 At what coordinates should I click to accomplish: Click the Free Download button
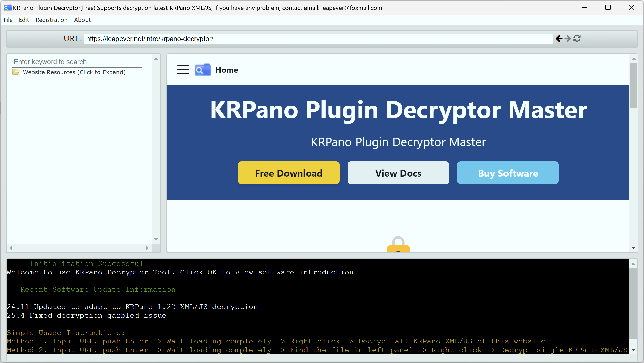289,173
